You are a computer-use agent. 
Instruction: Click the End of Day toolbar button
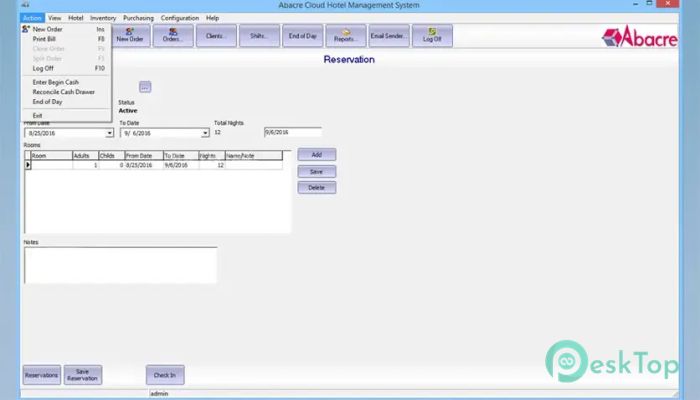303,36
